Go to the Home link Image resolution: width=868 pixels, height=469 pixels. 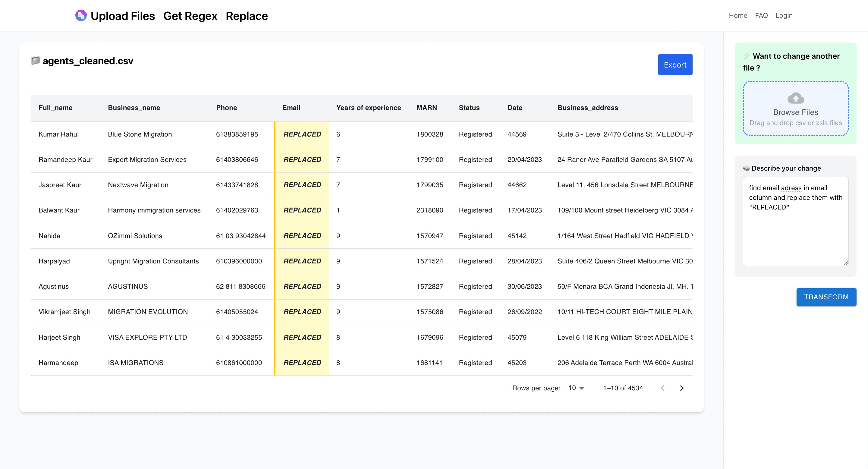point(737,15)
